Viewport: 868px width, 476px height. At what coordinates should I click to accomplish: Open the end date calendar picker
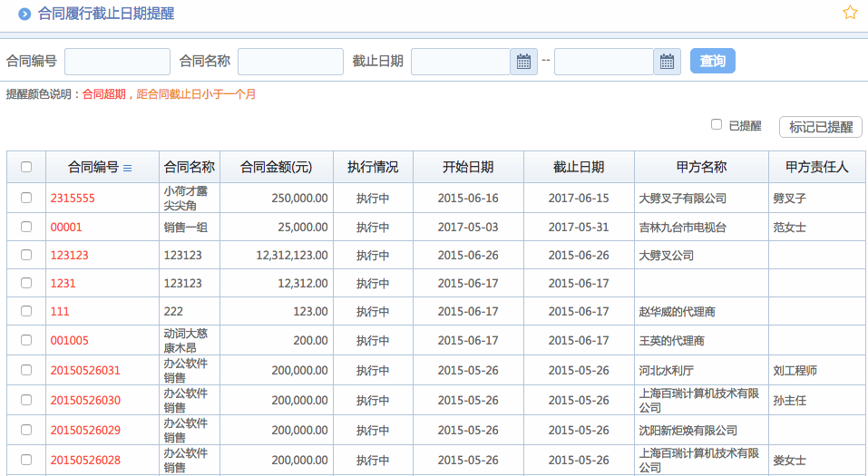pos(667,62)
